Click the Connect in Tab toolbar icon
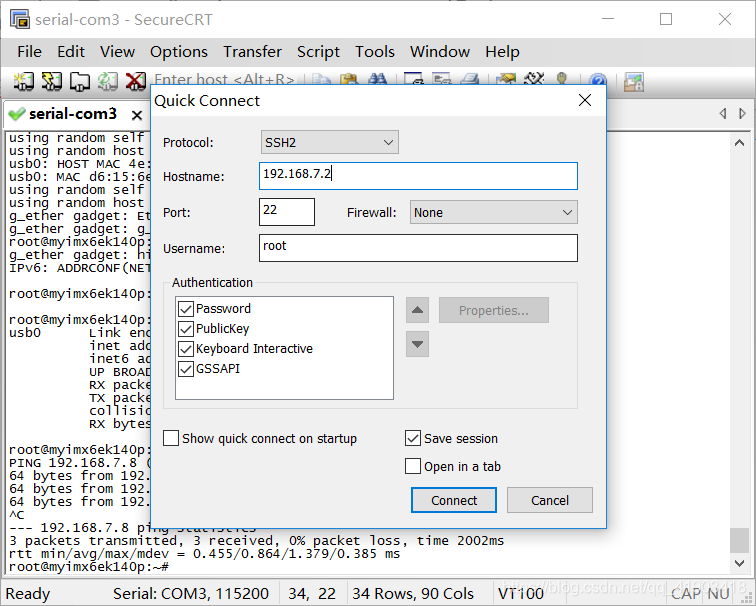This screenshot has height=606, width=756. tap(80, 81)
